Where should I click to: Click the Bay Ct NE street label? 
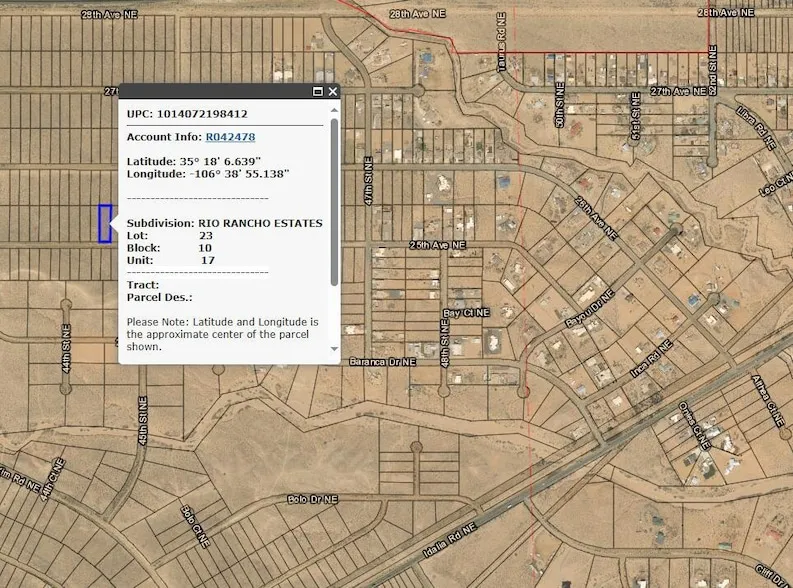pyautogui.click(x=466, y=313)
